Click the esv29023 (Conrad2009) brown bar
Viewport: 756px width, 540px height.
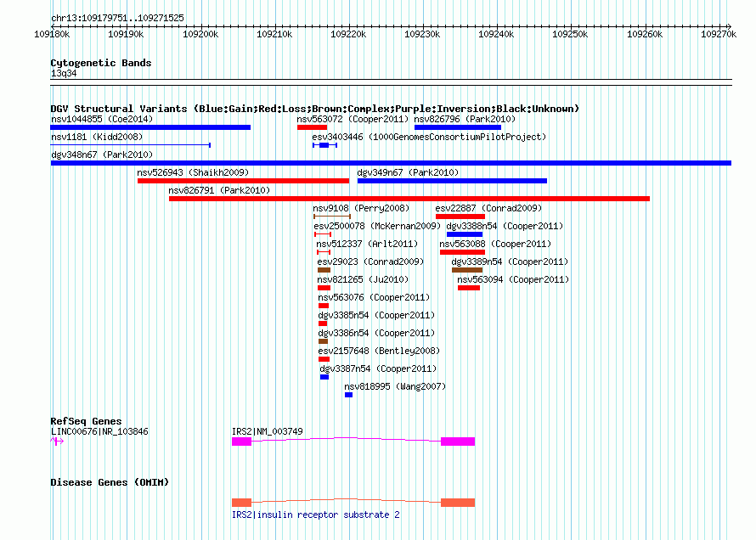324,270
